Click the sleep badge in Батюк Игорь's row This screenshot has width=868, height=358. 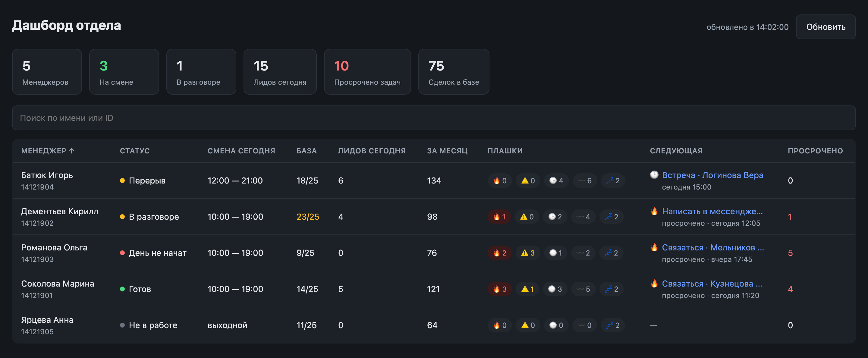coord(613,181)
